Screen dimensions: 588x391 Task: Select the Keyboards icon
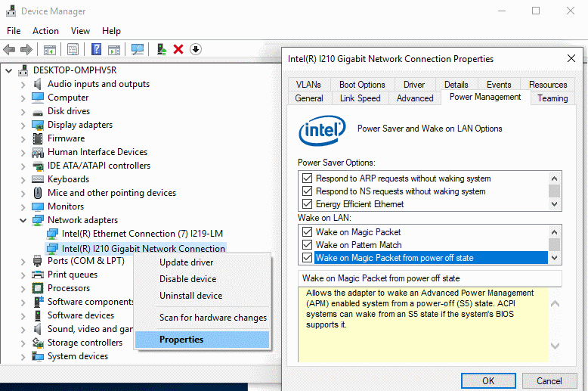point(38,179)
